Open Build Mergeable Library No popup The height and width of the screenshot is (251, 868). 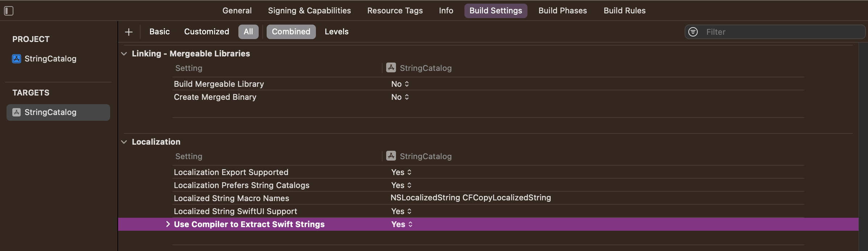click(400, 84)
